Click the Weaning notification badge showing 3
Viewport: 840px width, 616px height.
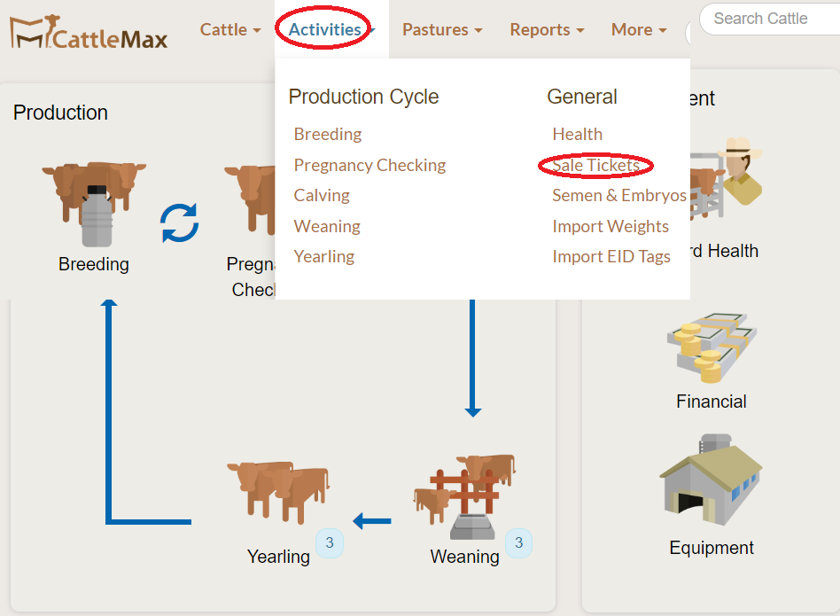pos(519,542)
